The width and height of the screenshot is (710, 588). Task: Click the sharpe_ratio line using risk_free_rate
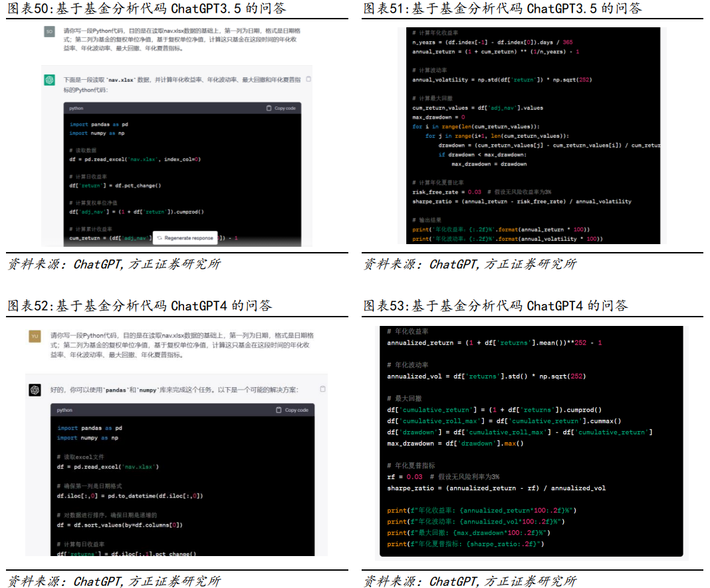(522, 202)
